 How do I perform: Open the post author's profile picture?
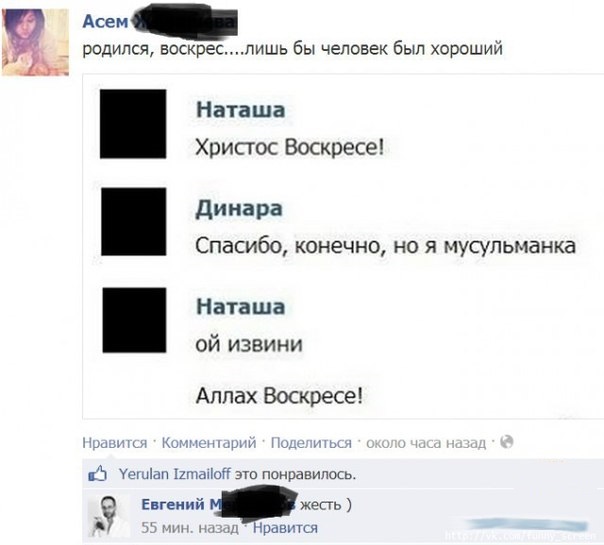pos(35,42)
